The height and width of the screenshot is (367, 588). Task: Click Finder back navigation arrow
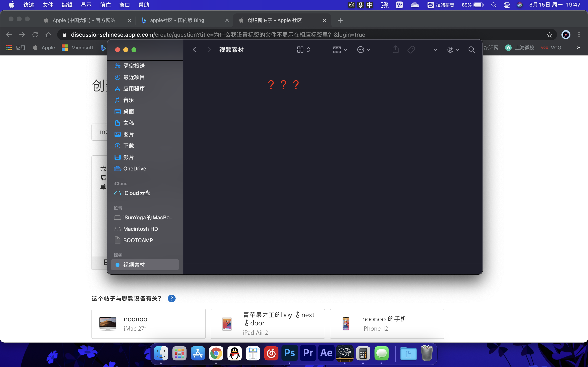[194, 50]
